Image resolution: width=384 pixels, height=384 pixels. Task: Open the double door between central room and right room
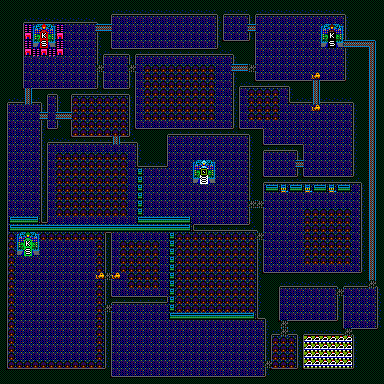(x=256, y=204)
